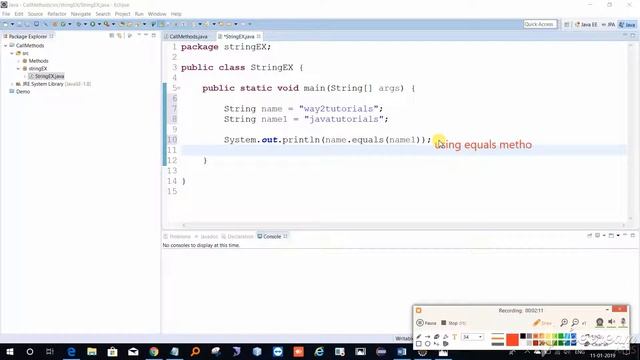
Task: Toggle the webcam in recorder
Action: 600,322
